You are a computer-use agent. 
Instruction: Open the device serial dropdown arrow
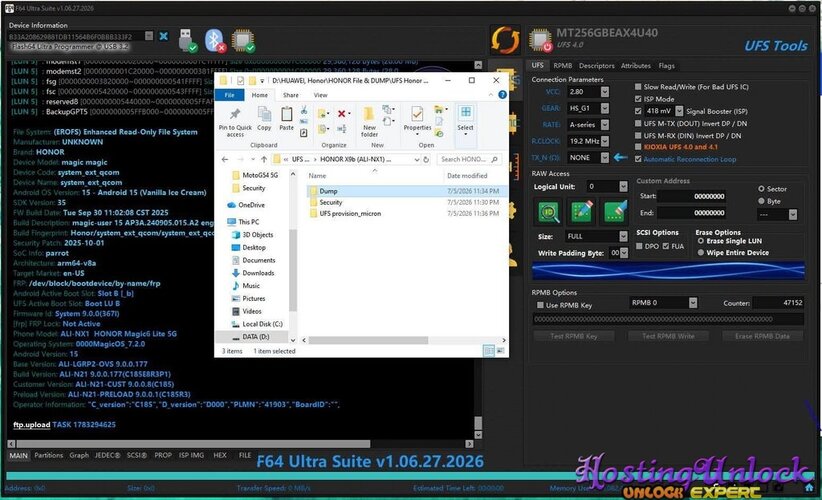pos(149,36)
